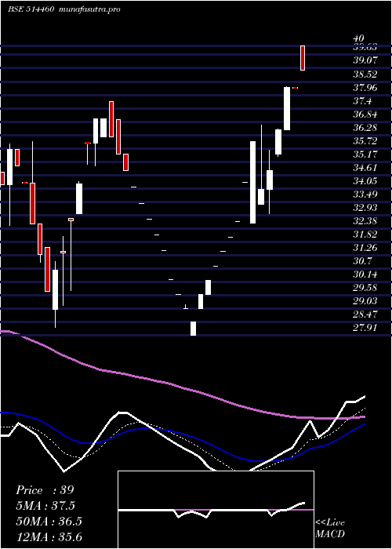Click the Price : 39 readout
The image size is (392, 549).
click(x=45, y=490)
